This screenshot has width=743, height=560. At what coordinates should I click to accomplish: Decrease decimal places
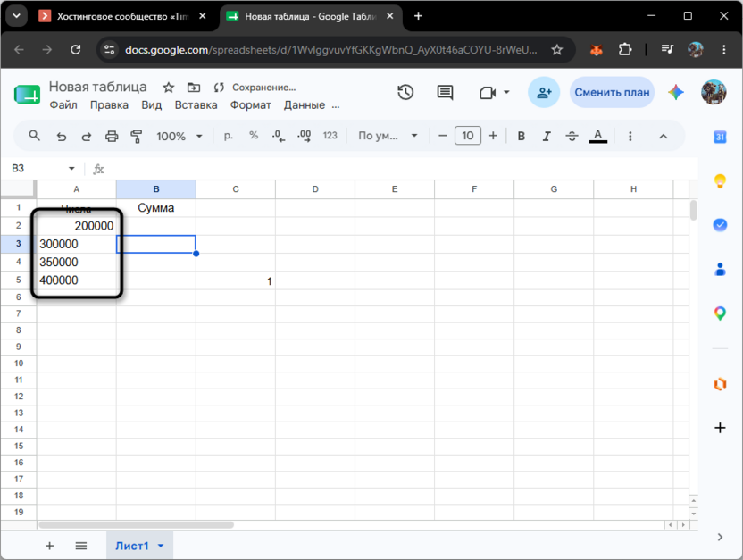click(x=279, y=137)
